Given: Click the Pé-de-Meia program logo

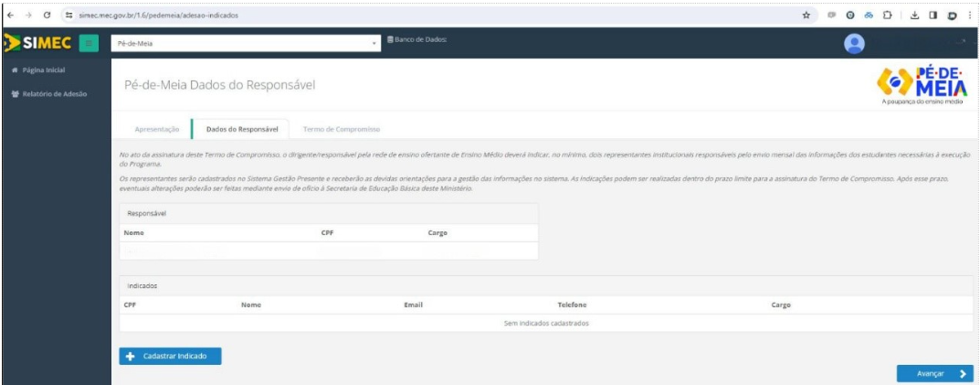Looking at the screenshot, I should click(924, 84).
